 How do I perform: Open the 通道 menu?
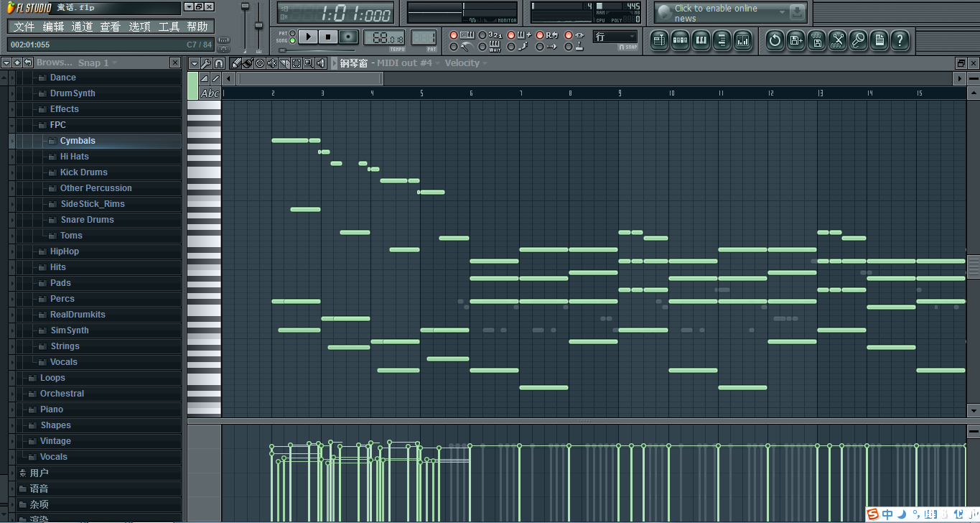[82, 27]
